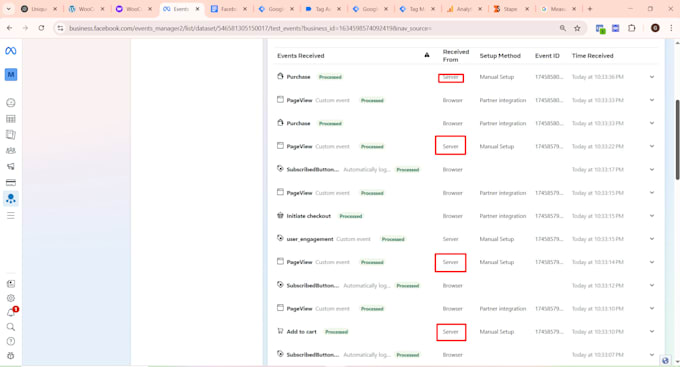Click the warning triangle in the table header
680x367 pixels.
click(427, 55)
